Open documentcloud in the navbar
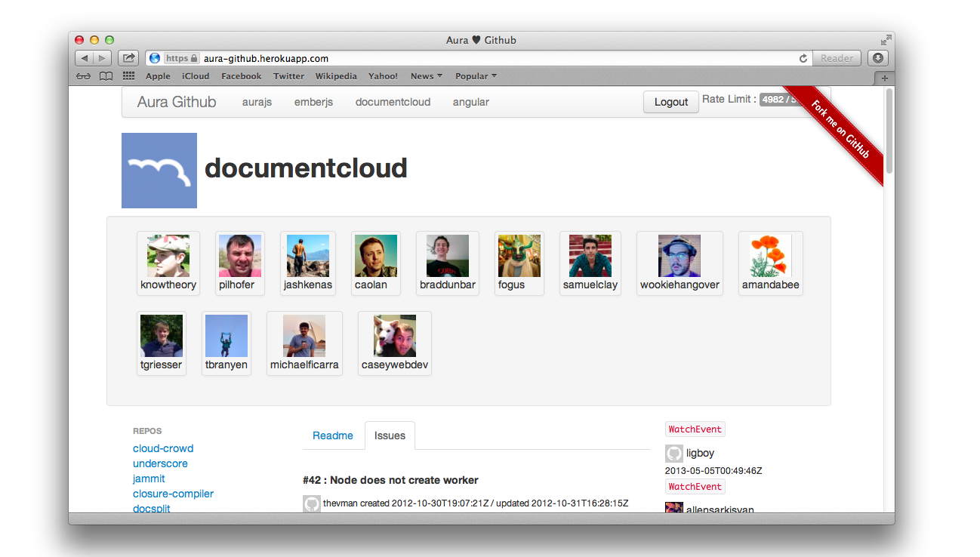Screen dimensions: 980x557 (x=393, y=102)
